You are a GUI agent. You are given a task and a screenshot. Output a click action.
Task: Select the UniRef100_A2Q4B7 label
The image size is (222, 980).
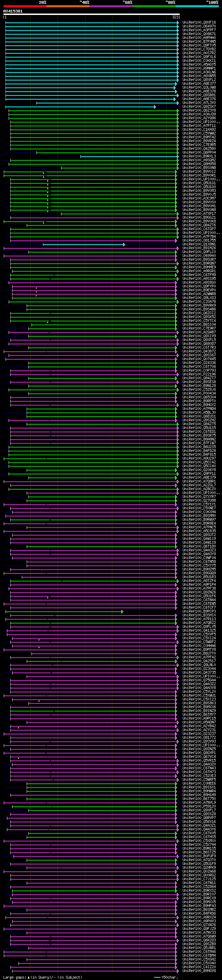tap(199, 332)
